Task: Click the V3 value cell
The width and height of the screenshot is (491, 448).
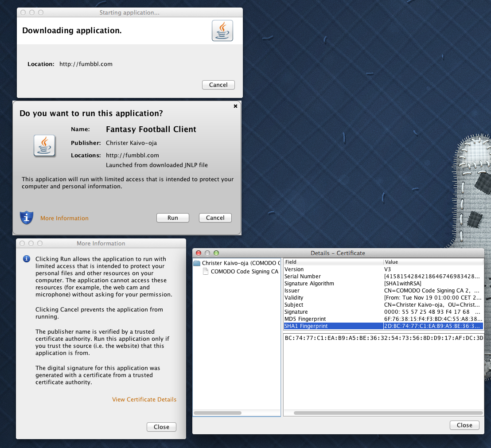Action: [433, 269]
